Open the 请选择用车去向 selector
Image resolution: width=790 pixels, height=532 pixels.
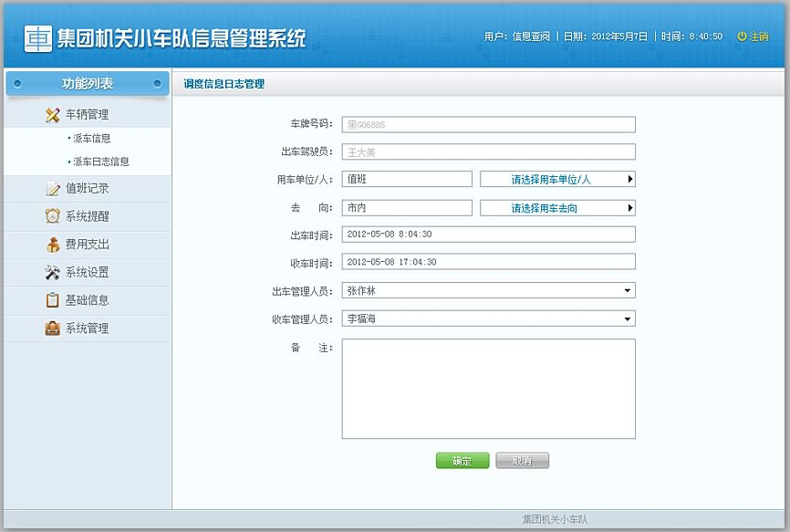click(x=557, y=207)
